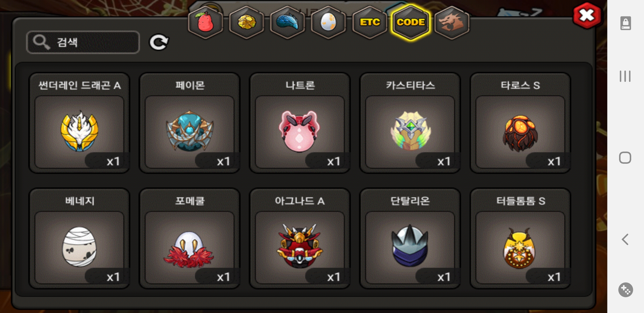Open the game tools controller icon
This screenshot has height=313, width=644.
(625, 290)
